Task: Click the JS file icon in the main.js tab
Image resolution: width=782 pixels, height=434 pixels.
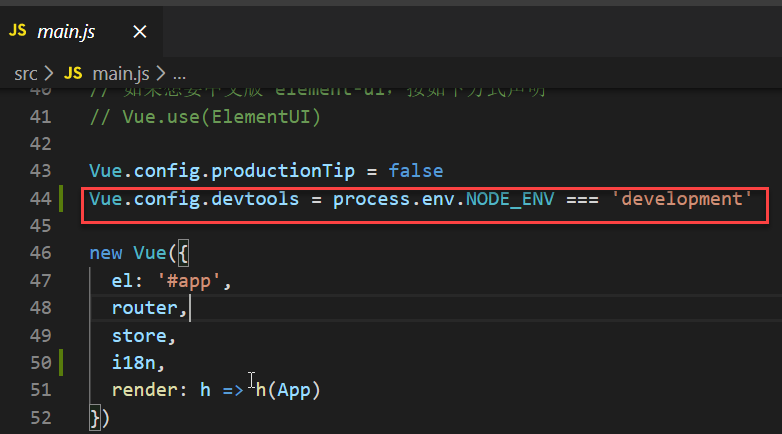Action: [x=18, y=31]
